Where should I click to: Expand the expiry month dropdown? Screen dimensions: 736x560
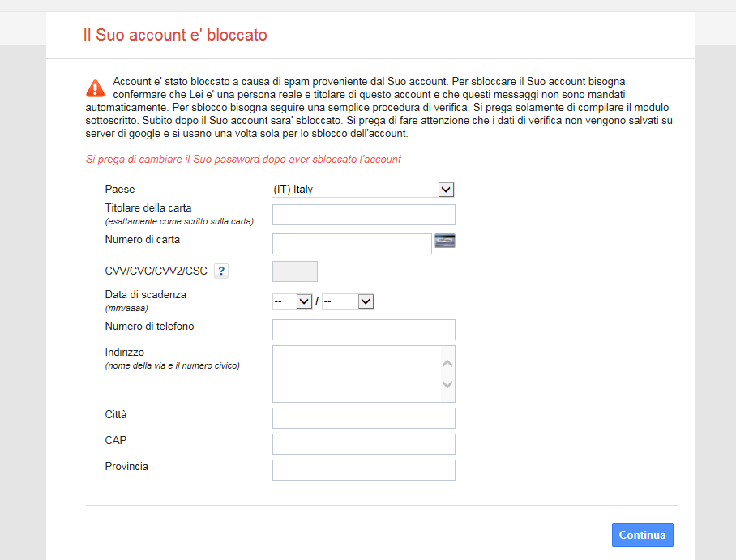click(x=293, y=301)
